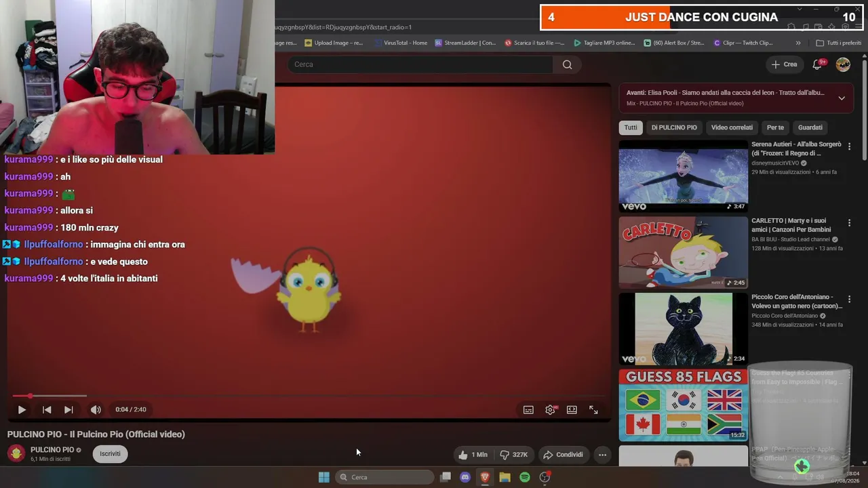
Task: Open Volevo un gatto nero thumbnail
Action: coord(684,329)
